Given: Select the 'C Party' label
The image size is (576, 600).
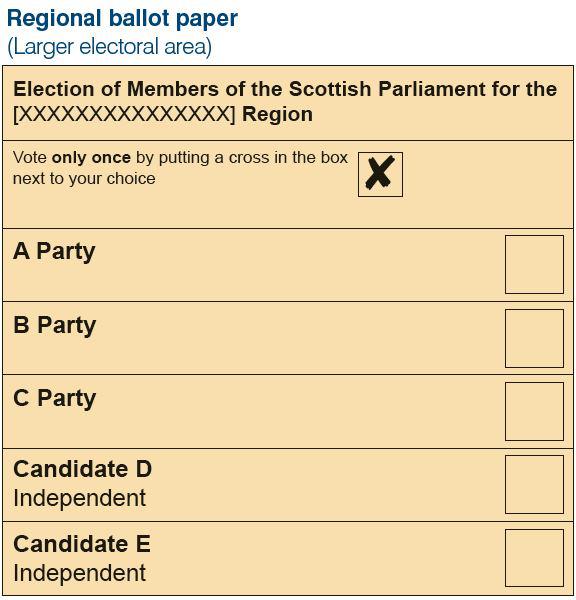Looking at the screenshot, I should point(54,398).
